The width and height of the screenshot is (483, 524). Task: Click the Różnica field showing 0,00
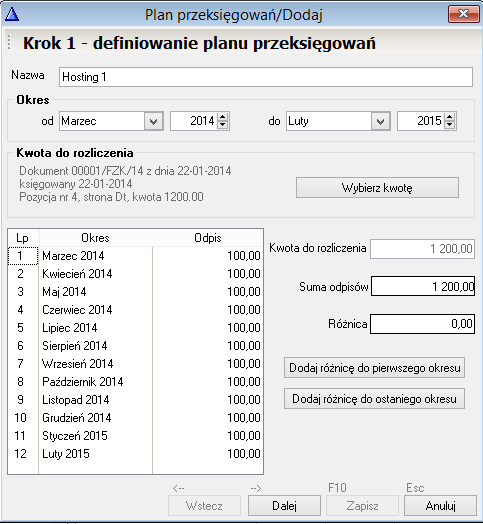coord(422,324)
